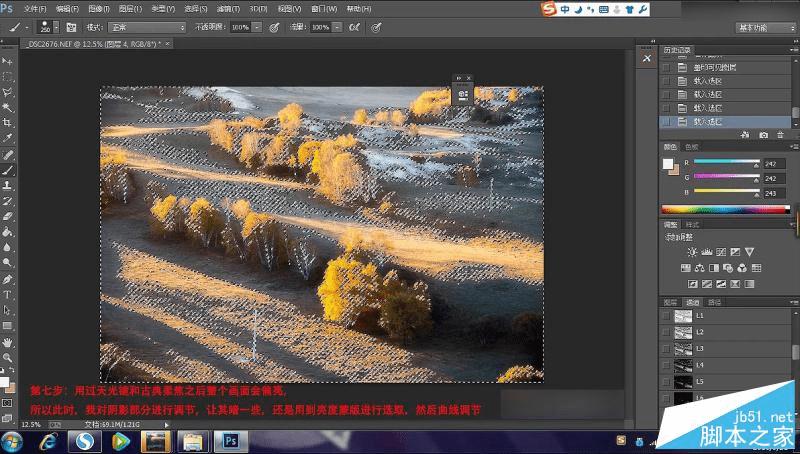Add Brightness/Contrast adjustment sun icon
The width and height of the screenshot is (800, 454).
692,252
